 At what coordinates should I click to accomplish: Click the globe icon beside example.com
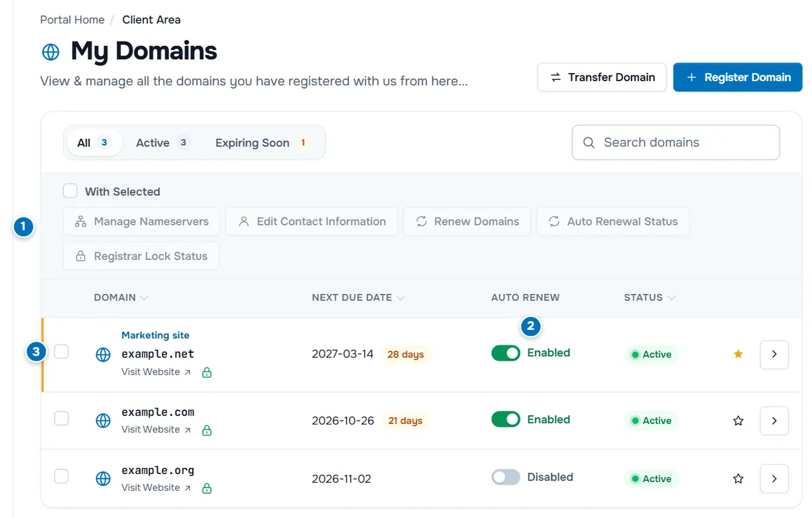tap(103, 420)
